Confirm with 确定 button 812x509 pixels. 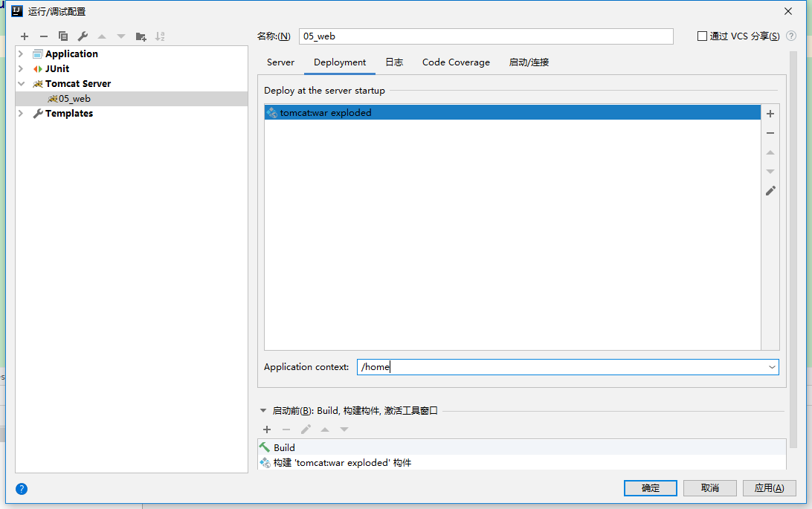pyautogui.click(x=651, y=487)
